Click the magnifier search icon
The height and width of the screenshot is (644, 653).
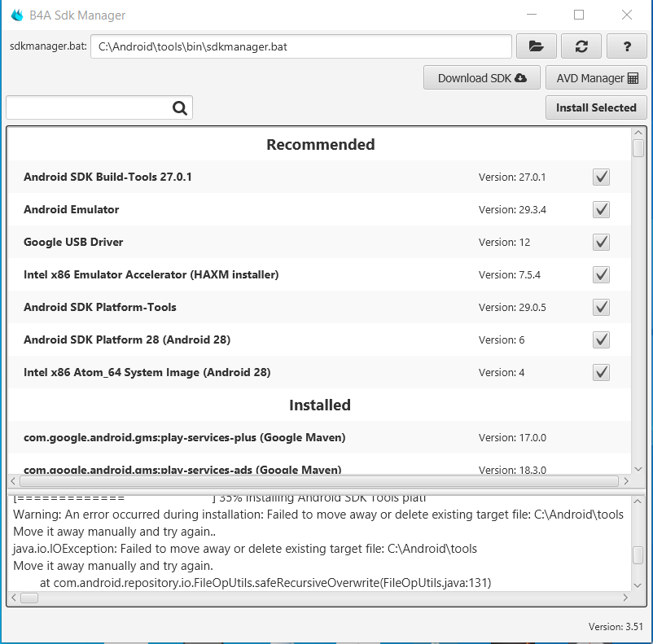[x=180, y=107]
